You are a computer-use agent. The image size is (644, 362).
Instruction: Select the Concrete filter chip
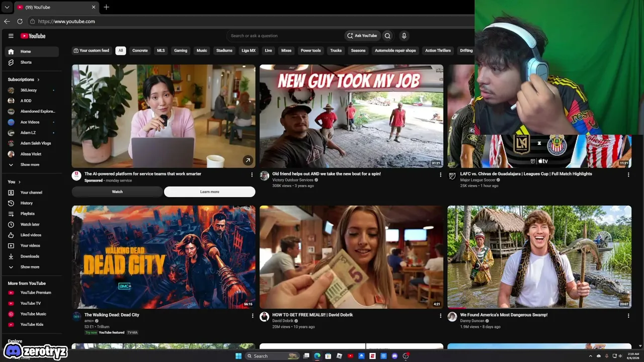click(140, 51)
